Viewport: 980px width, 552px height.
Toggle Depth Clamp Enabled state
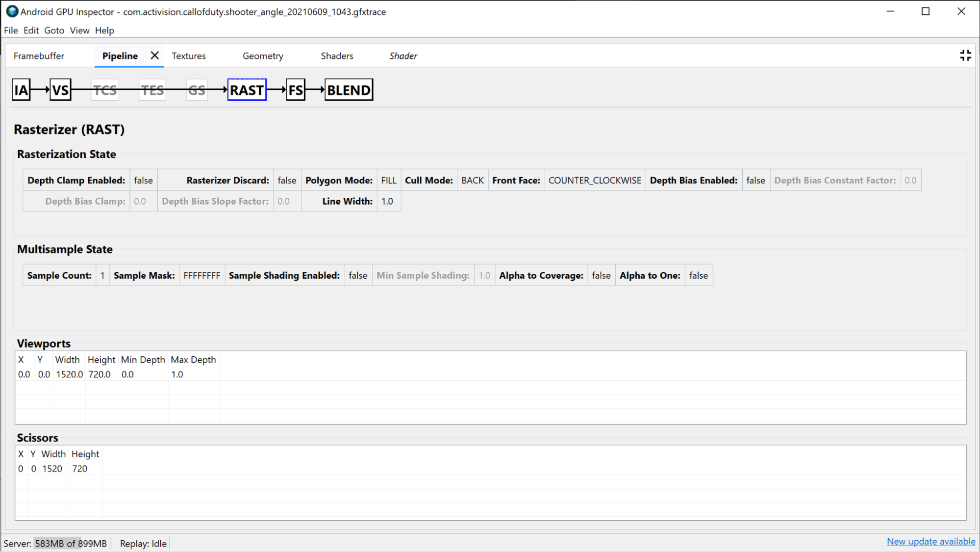pos(143,180)
